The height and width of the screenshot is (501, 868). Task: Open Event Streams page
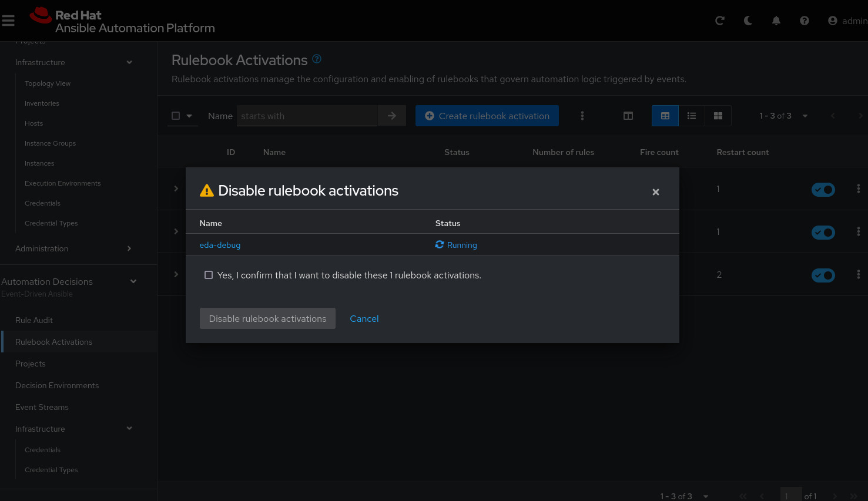click(42, 407)
